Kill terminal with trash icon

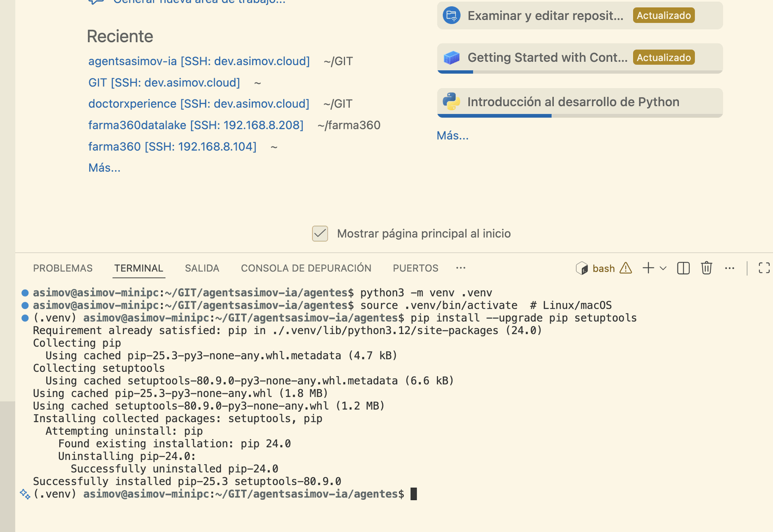point(706,268)
